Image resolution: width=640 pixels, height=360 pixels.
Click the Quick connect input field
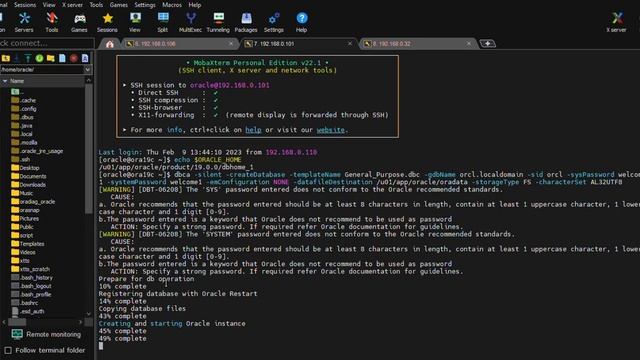click(47, 43)
